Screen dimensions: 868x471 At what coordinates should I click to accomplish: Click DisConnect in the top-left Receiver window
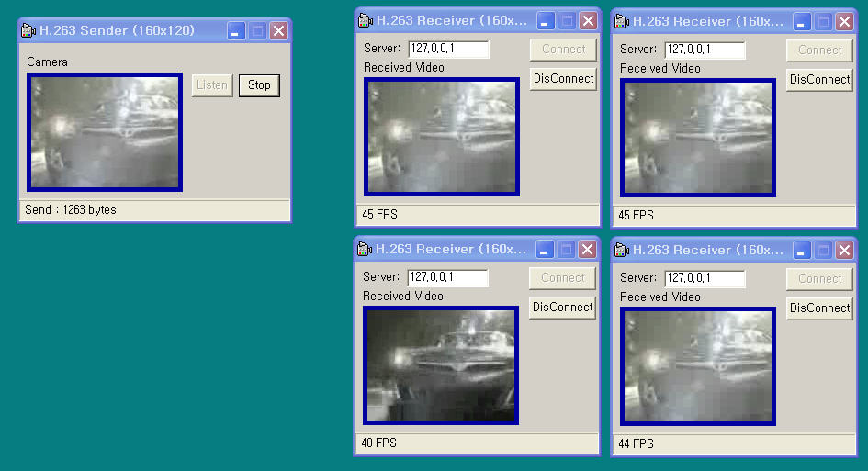click(x=563, y=79)
